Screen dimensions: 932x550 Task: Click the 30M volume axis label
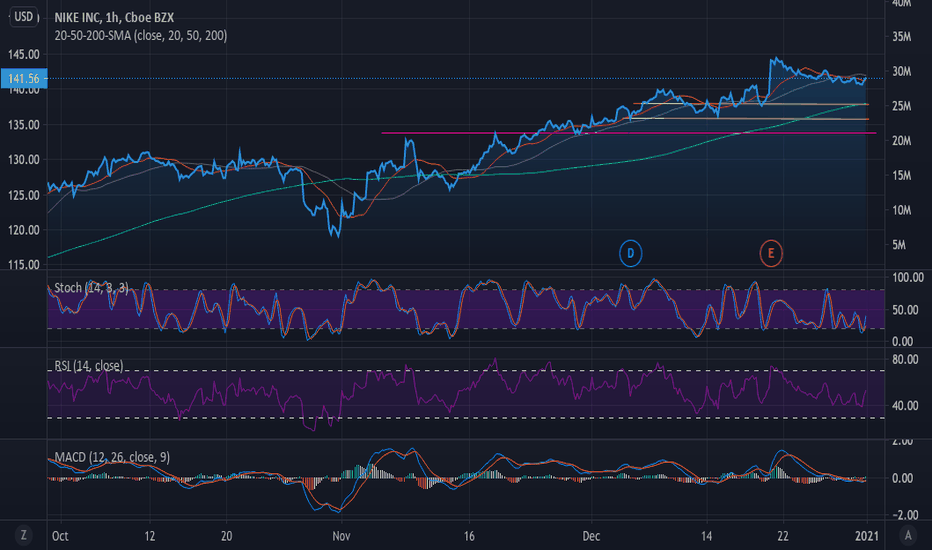901,71
